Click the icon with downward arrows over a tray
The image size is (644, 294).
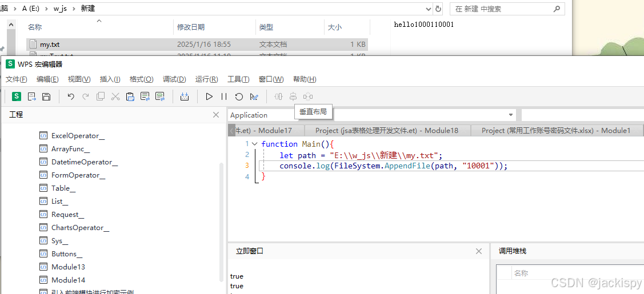(x=185, y=96)
